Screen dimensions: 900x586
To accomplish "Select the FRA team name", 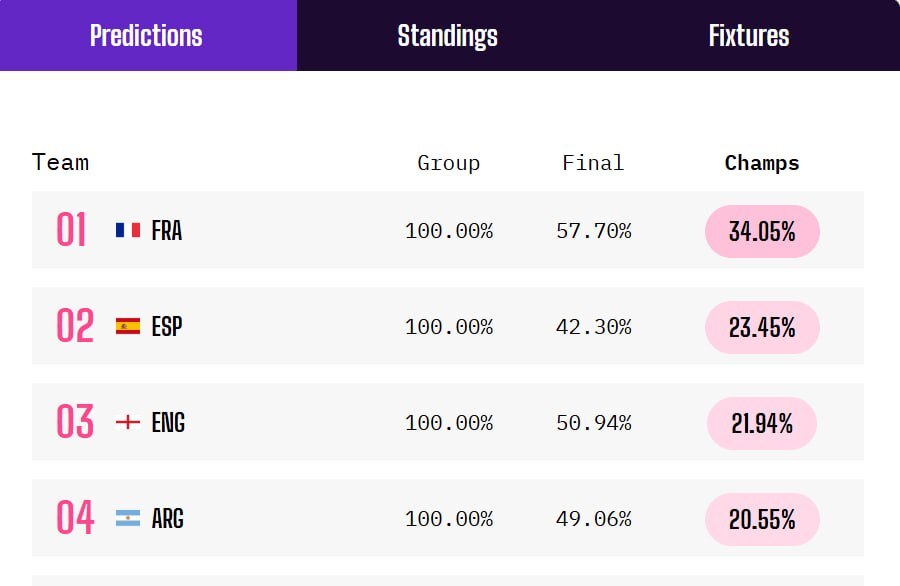I will point(166,231).
